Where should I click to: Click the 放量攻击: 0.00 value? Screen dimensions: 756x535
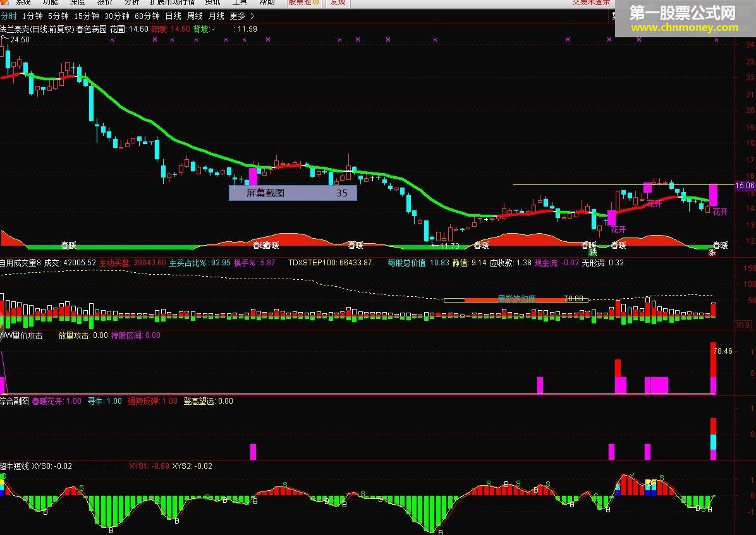[x=83, y=335]
